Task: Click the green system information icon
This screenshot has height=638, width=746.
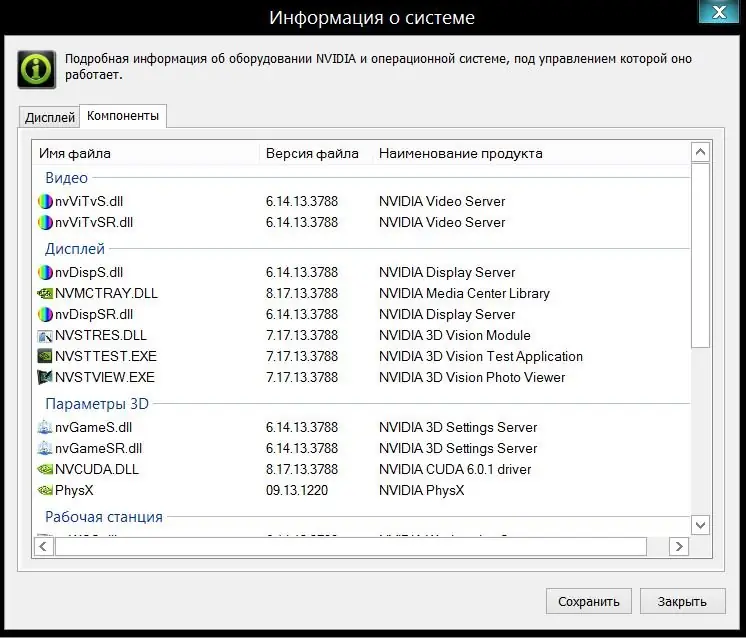Action: click(37, 69)
